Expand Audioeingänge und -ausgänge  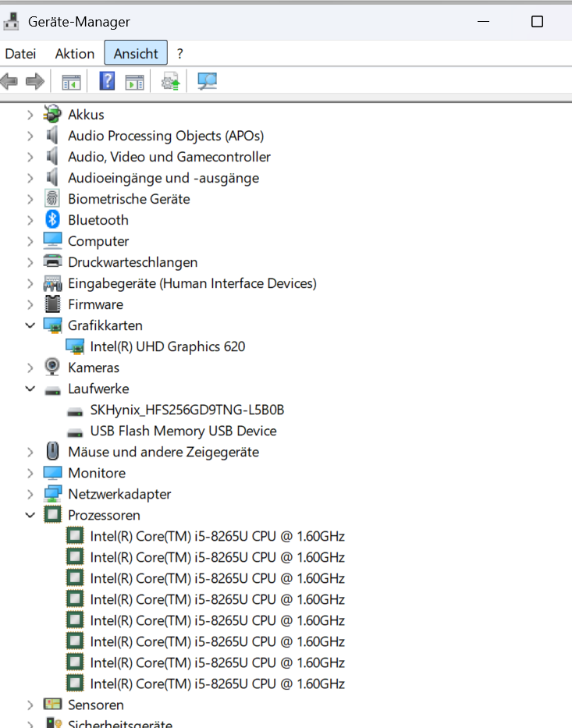tap(30, 178)
